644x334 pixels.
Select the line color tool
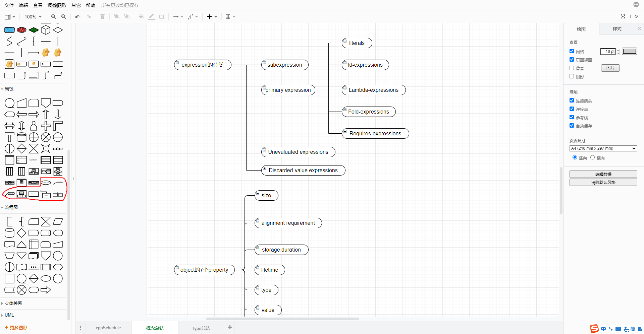151,16
